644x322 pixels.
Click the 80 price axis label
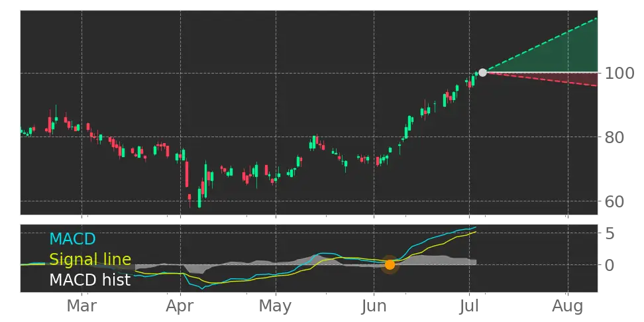614,137
